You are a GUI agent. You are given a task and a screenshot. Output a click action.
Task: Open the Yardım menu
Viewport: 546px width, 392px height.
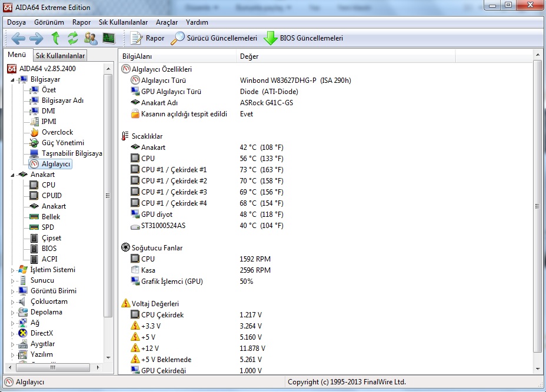[197, 22]
